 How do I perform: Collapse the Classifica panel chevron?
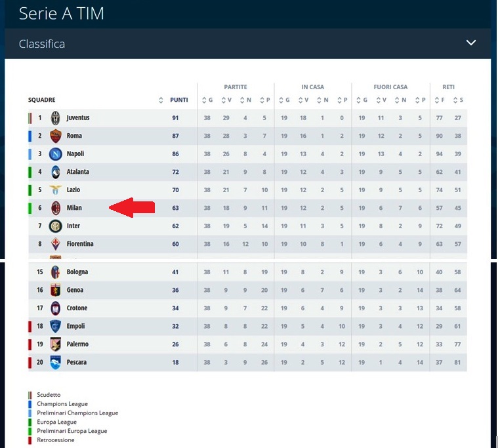click(471, 43)
